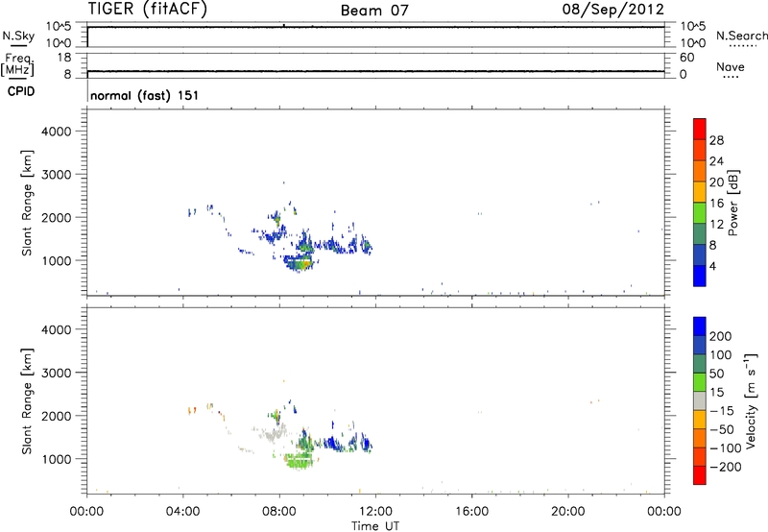This screenshot has width=768, height=532.
Task: Click the 3000 tick of the velocity panel
Action: pyautogui.click(x=57, y=373)
